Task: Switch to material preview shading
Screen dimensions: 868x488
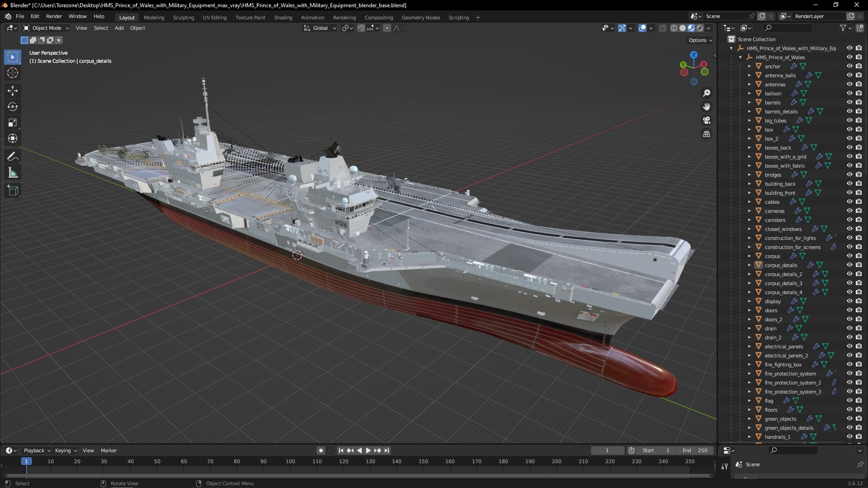Action: 691,28
